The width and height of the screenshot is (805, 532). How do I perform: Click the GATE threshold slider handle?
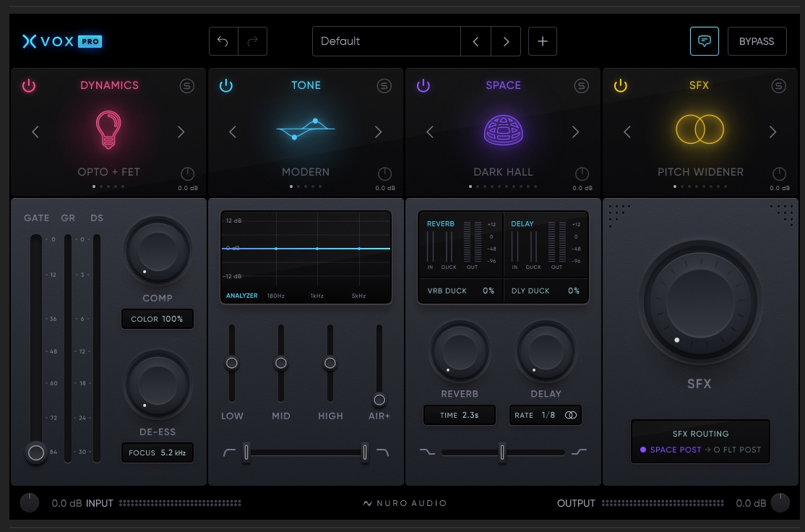36,452
